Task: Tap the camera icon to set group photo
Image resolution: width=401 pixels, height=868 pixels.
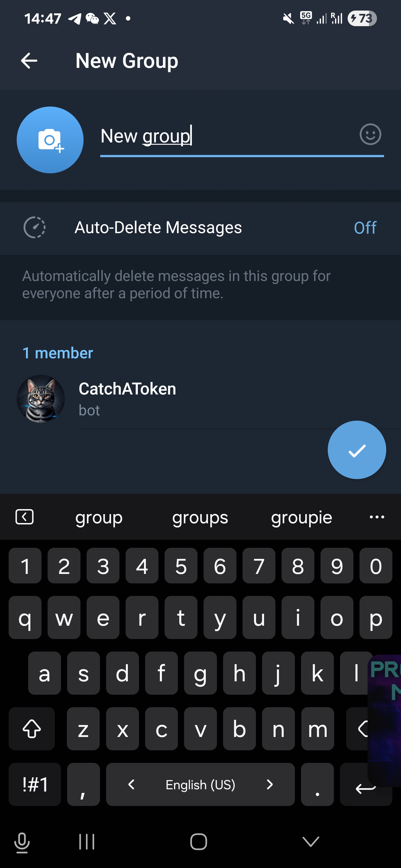Action: pyautogui.click(x=50, y=140)
